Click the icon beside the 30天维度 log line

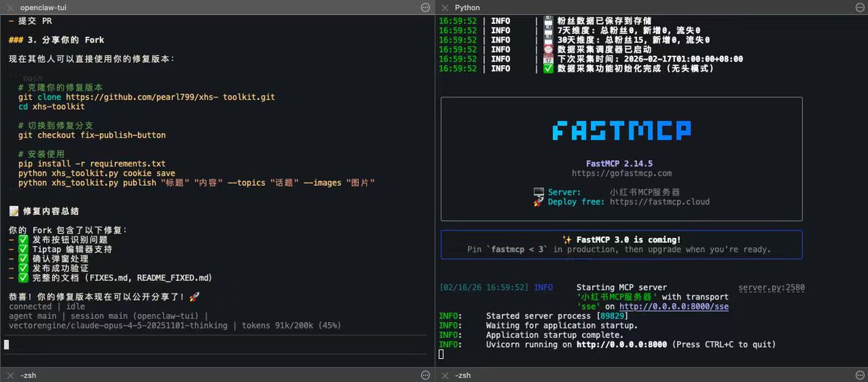click(548, 40)
